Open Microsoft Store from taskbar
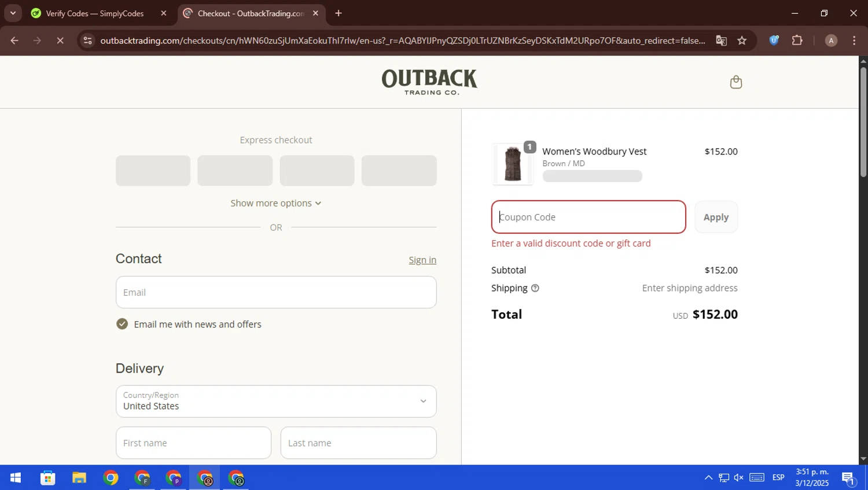 [47, 478]
